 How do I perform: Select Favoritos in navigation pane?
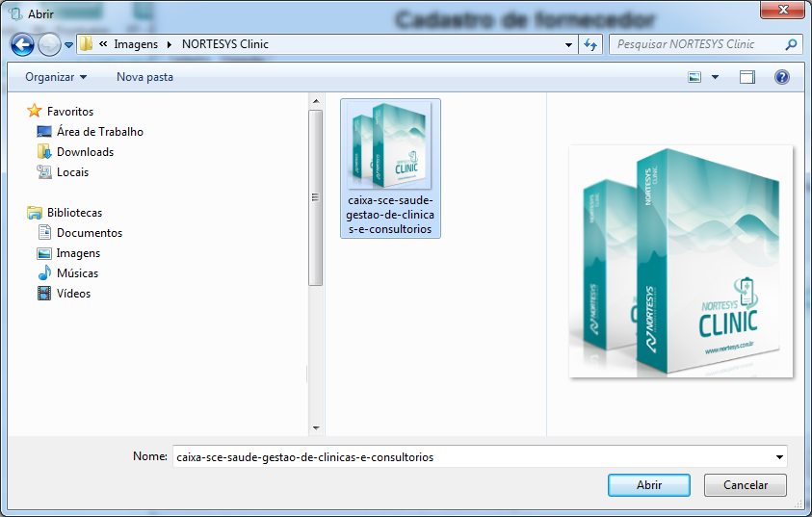click(70, 112)
